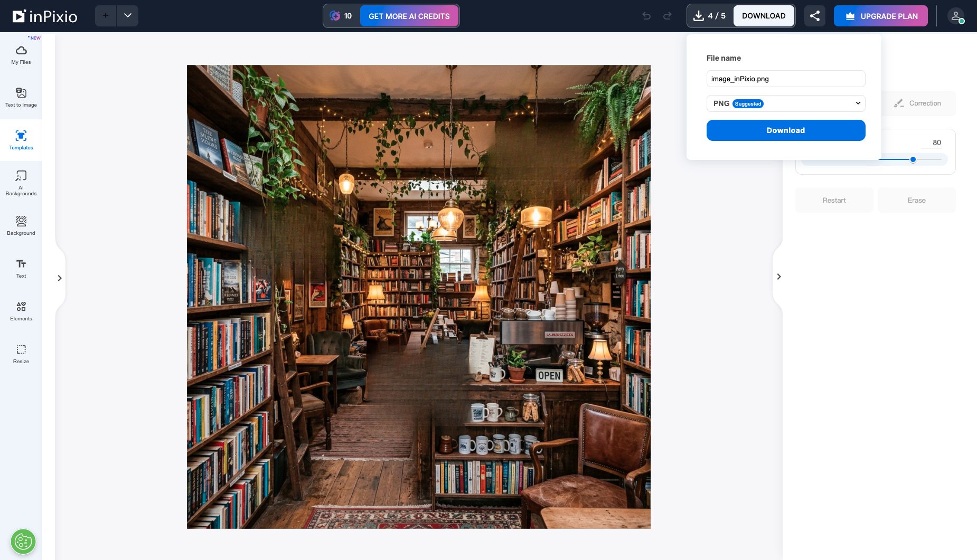Collapse the right panel chevron
Image resolution: width=977 pixels, height=560 pixels.
pyautogui.click(x=778, y=277)
